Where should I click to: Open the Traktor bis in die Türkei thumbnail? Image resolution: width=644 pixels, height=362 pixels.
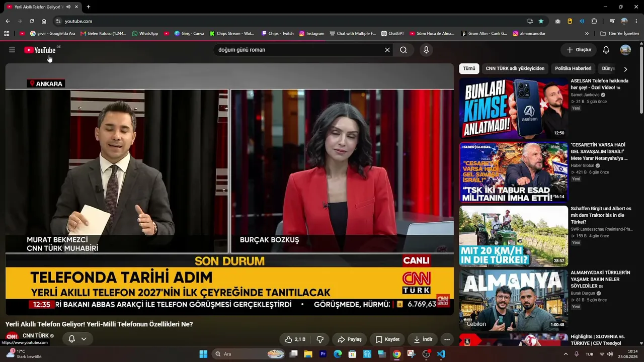513,236
